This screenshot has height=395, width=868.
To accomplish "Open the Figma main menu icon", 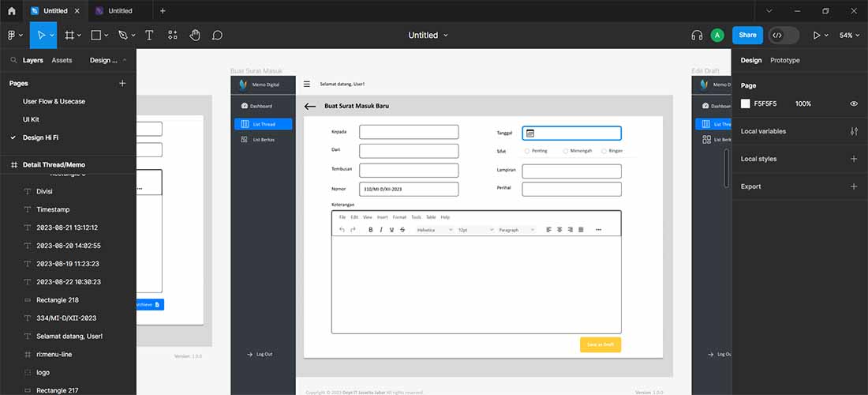I will [x=12, y=35].
